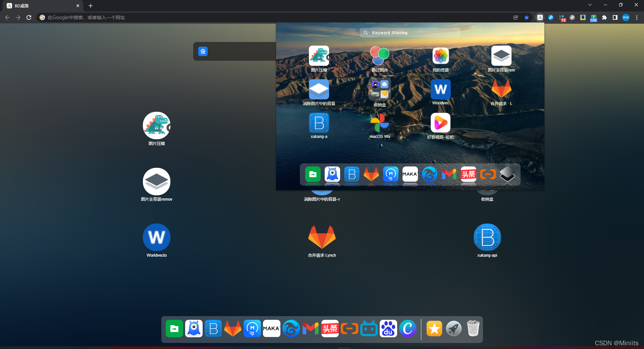Focus the Keyword filtering search field

click(x=410, y=33)
